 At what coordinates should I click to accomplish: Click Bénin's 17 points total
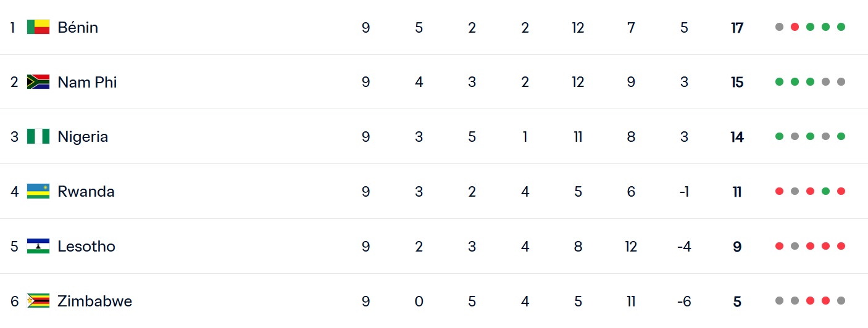[737, 28]
